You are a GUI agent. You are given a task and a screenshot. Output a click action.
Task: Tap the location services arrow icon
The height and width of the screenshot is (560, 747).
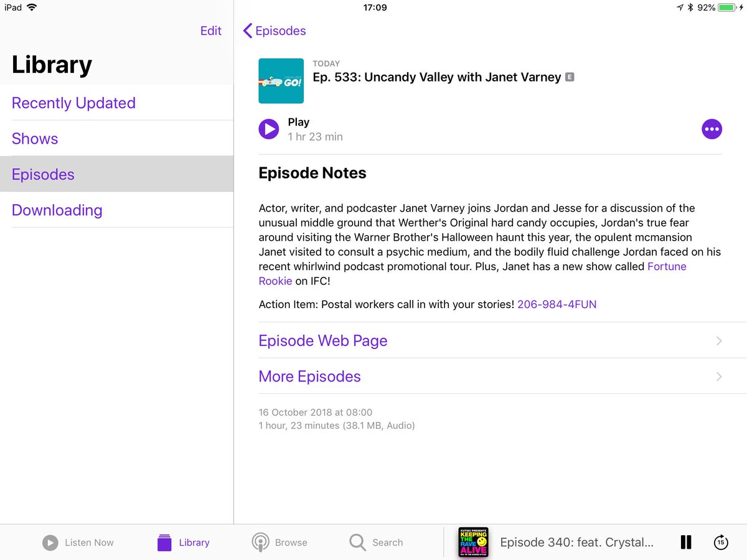pyautogui.click(x=679, y=7)
